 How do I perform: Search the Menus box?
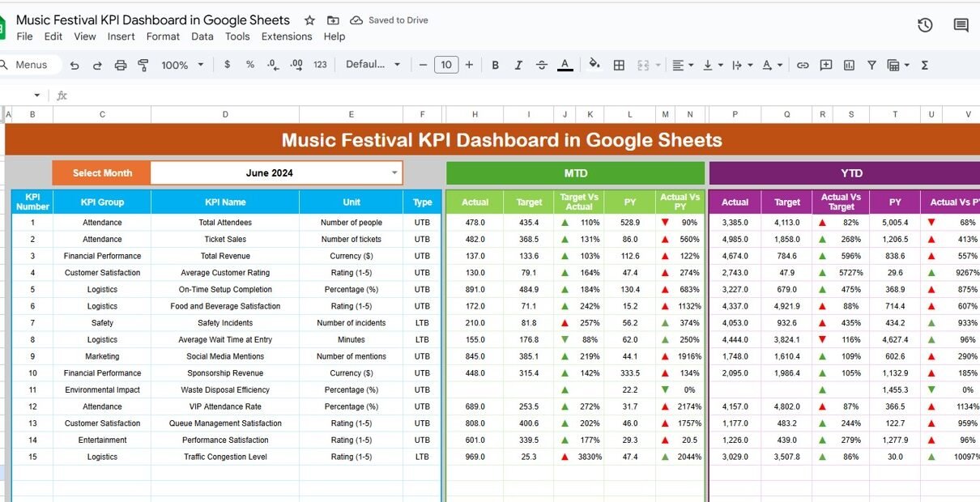tap(29, 65)
